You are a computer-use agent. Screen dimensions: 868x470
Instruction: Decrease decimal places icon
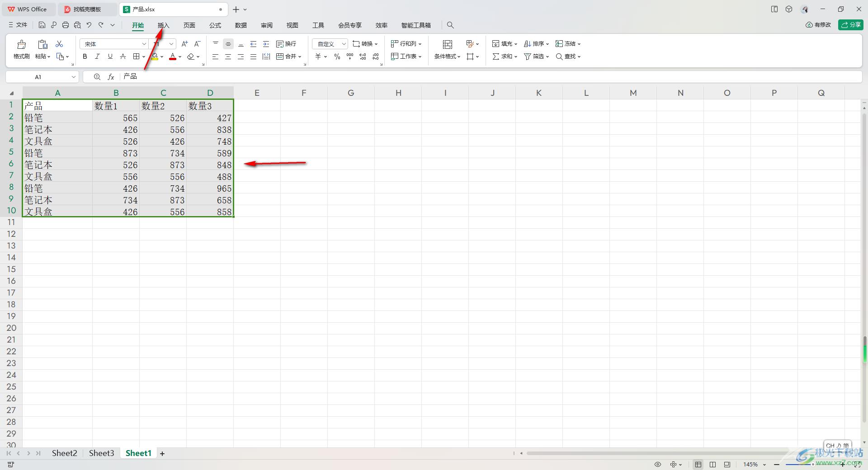click(376, 56)
